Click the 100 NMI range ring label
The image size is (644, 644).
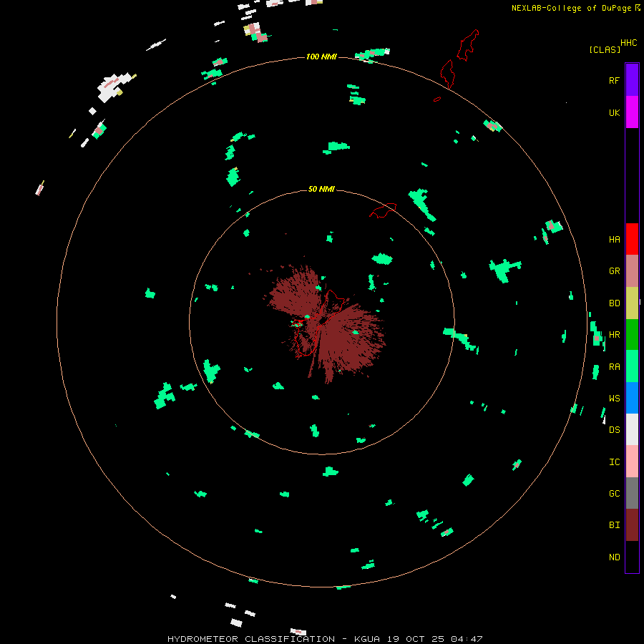321,57
